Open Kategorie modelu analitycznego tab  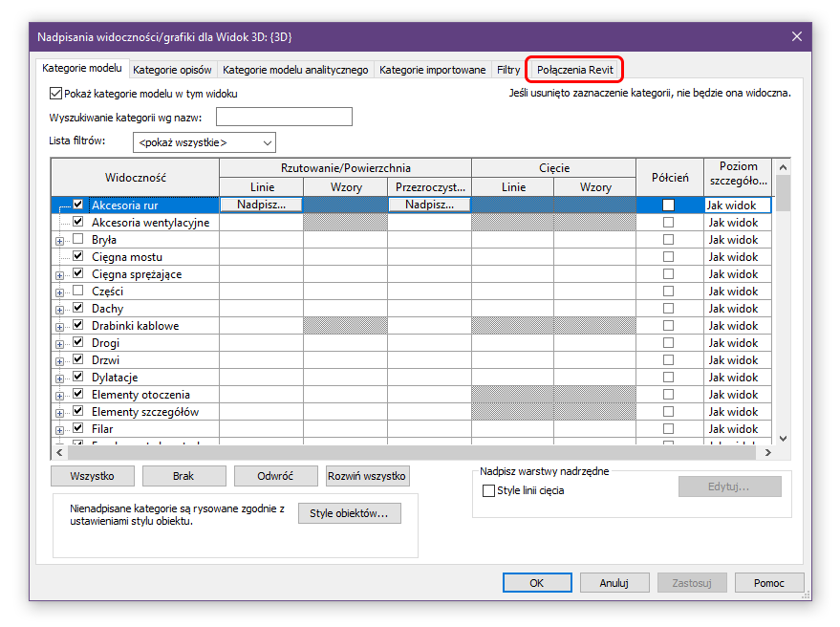click(295, 70)
